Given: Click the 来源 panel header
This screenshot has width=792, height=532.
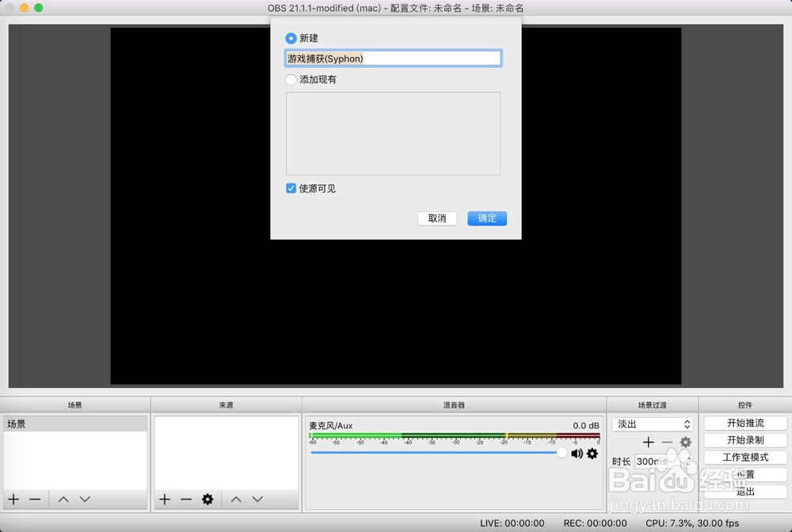Looking at the screenshot, I should [227, 405].
